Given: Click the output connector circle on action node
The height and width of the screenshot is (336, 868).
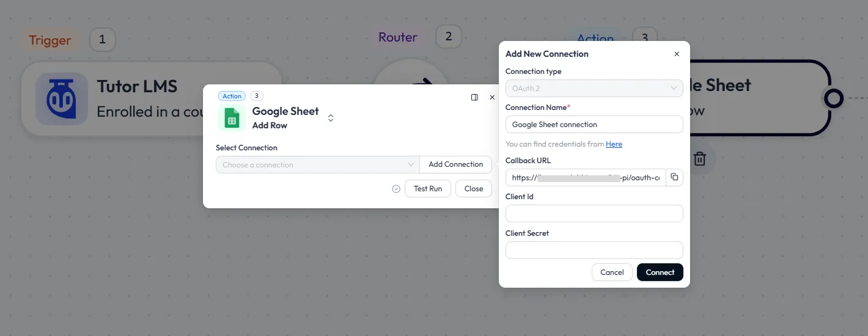Looking at the screenshot, I should click(833, 98).
